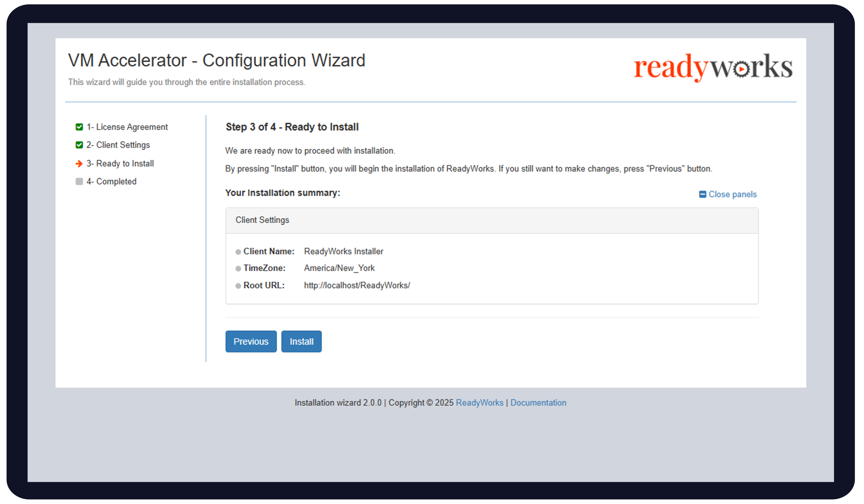Click the 'VM Accelerator - Configuration Wizard' title
Viewport: 864px width, 504px height.
pyautogui.click(x=217, y=61)
